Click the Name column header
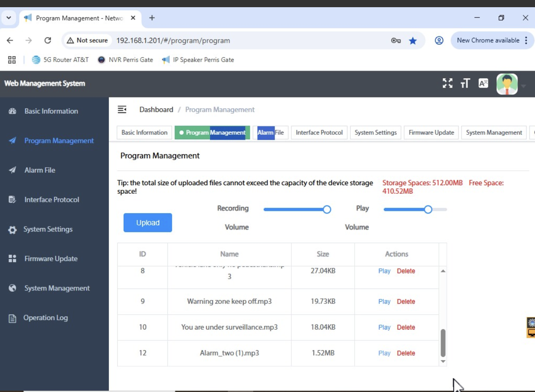The width and height of the screenshot is (535, 392). pyautogui.click(x=229, y=254)
